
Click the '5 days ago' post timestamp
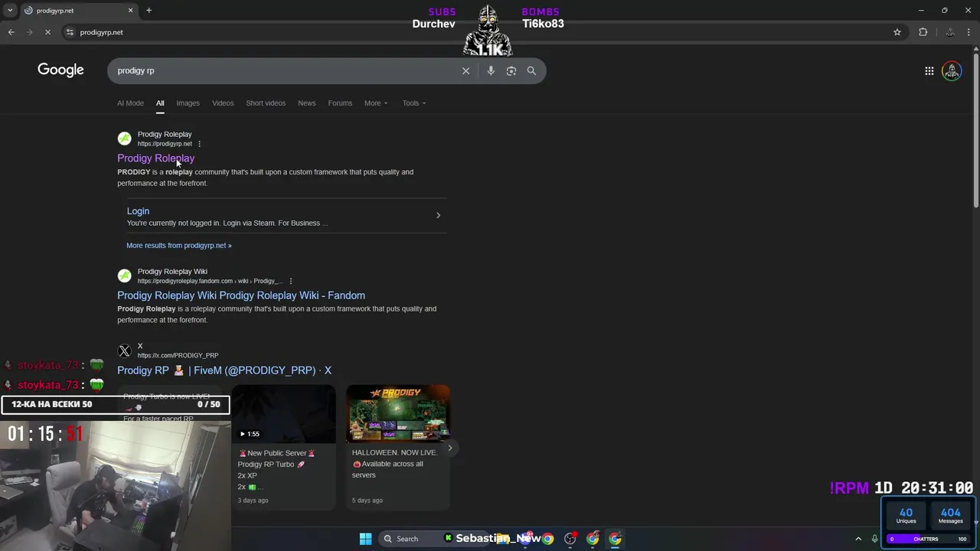tap(367, 500)
